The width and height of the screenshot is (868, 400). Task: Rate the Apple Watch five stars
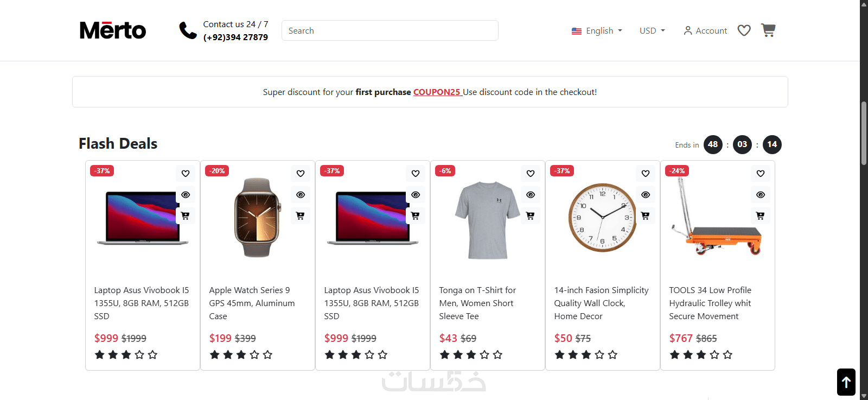tap(267, 355)
